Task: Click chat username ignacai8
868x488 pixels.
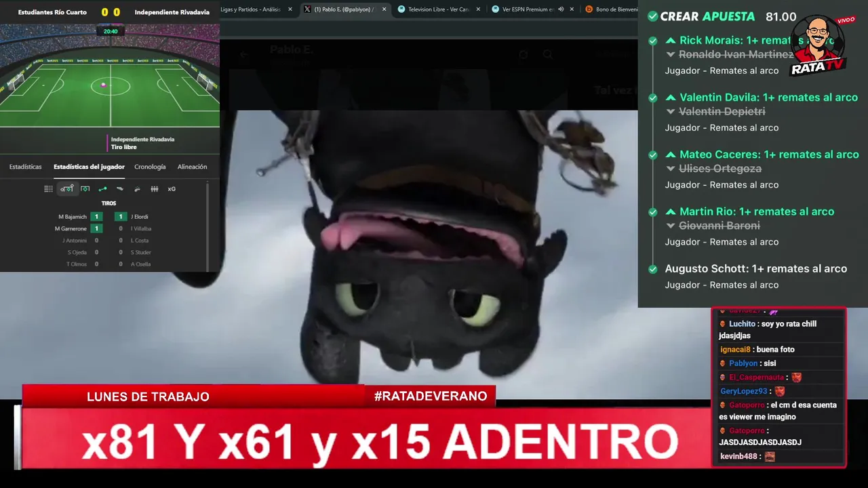Action: pos(735,350)
